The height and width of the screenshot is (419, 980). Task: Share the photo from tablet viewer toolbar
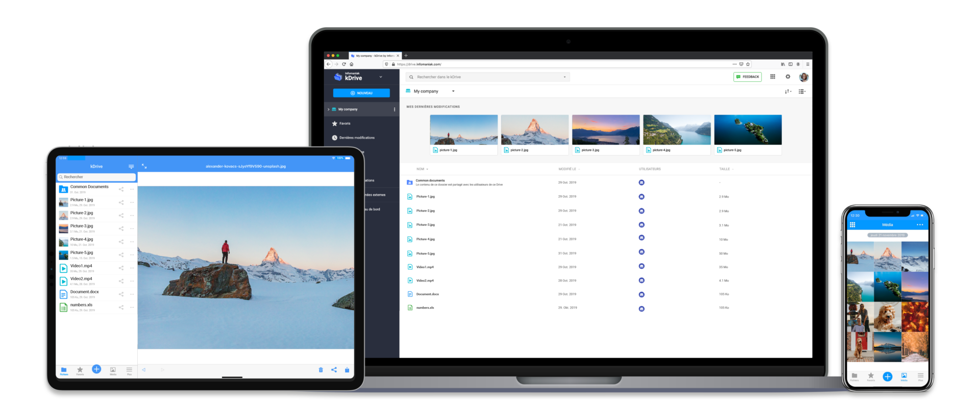(334, 370)
